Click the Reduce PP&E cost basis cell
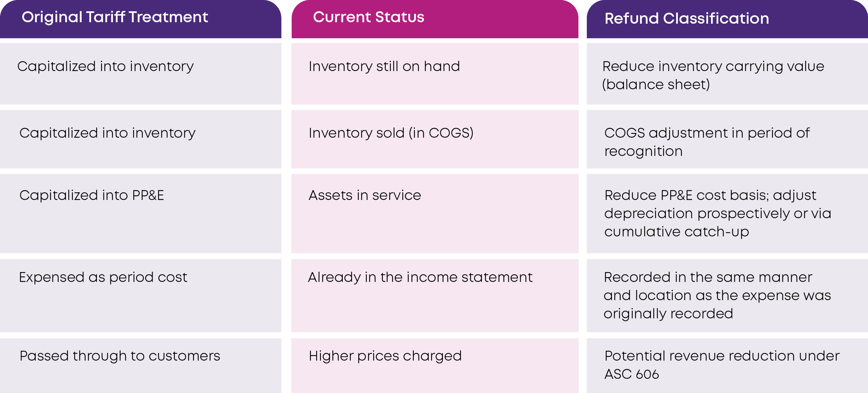 [x=718, y=213]
